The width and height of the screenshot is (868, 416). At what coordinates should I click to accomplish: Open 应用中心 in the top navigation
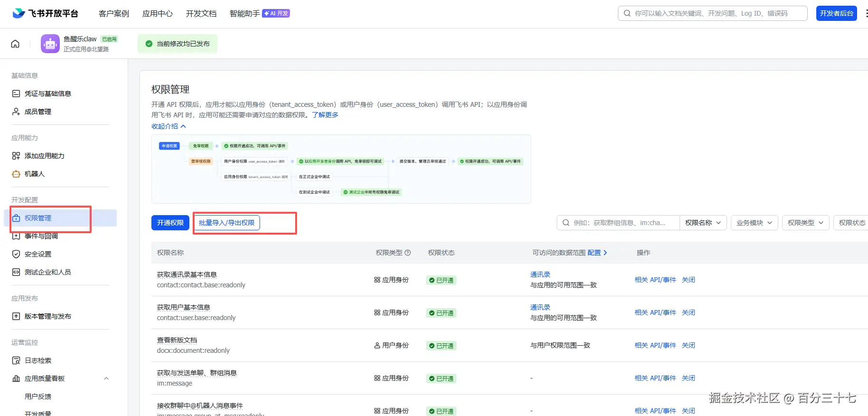[158, 13]
